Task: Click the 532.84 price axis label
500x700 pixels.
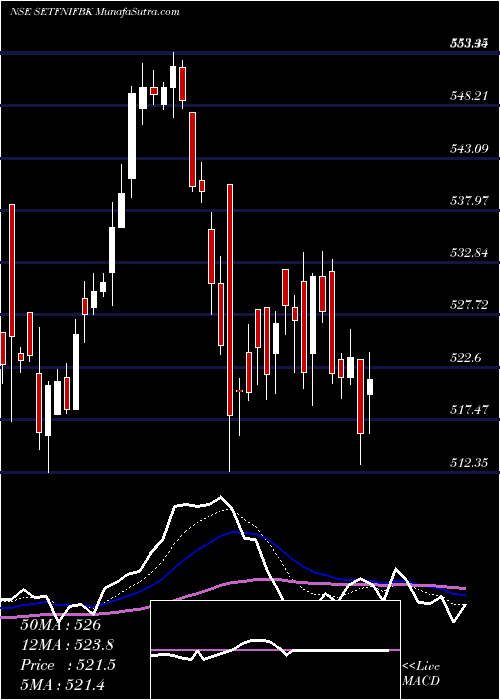Action: (468, 253)
